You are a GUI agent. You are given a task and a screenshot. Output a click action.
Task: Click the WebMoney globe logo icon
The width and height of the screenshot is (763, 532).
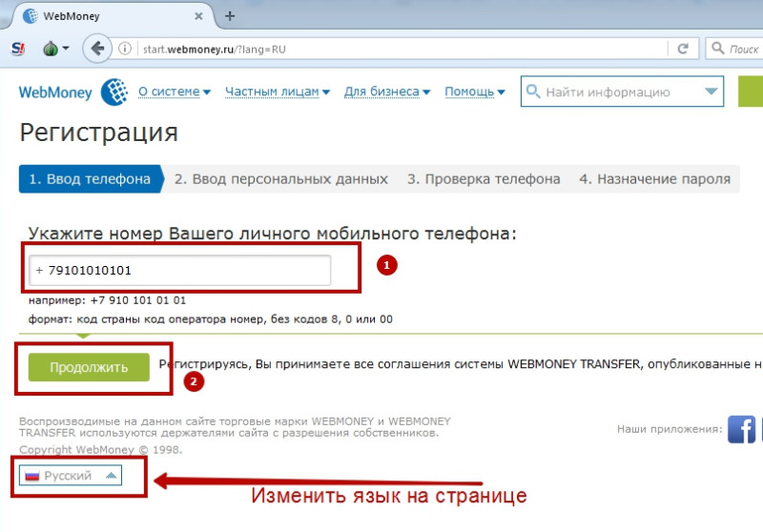[114, 92]
